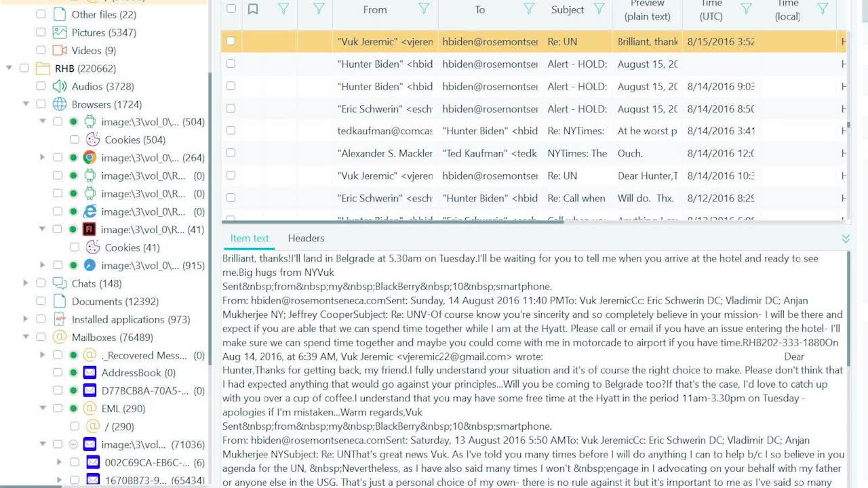Screen dimensions: 868x488
Task: Click the EML (290) @ icon
Action: pyautogui.click(x=90, y=409)
